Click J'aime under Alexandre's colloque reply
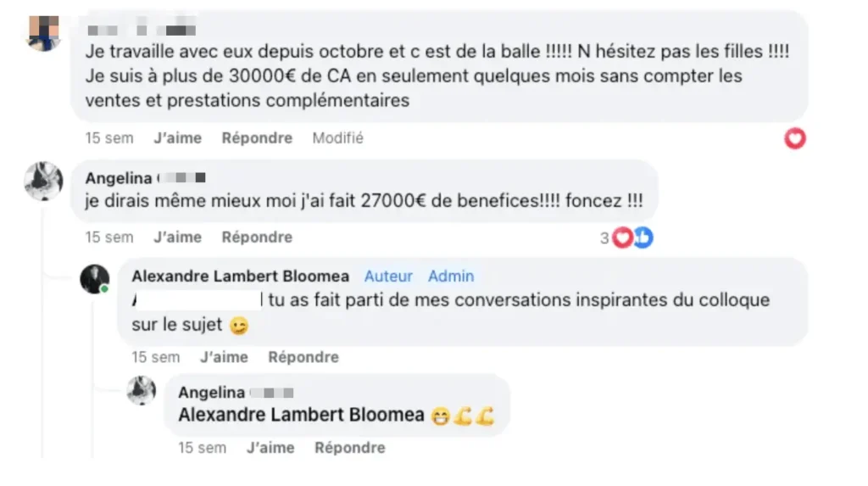868x486 pixels. 224,357
